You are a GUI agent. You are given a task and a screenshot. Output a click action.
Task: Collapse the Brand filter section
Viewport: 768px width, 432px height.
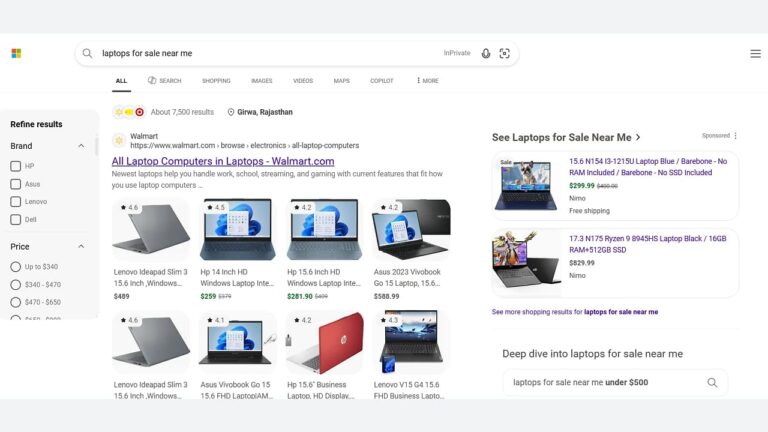tap(81, 146)
